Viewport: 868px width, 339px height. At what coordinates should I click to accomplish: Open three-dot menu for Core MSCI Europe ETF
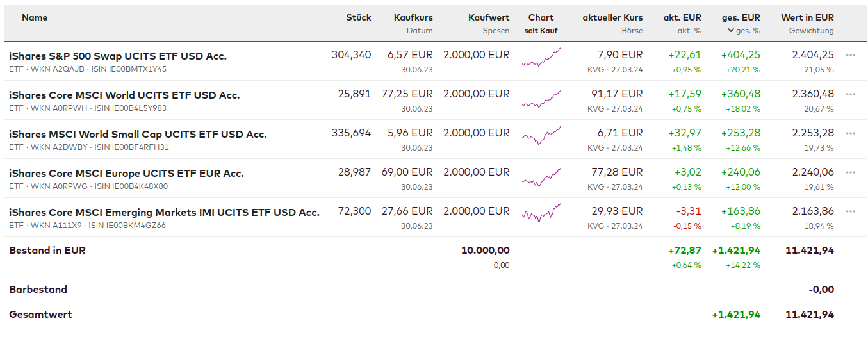pyautogui.click(x=851, y=172)
